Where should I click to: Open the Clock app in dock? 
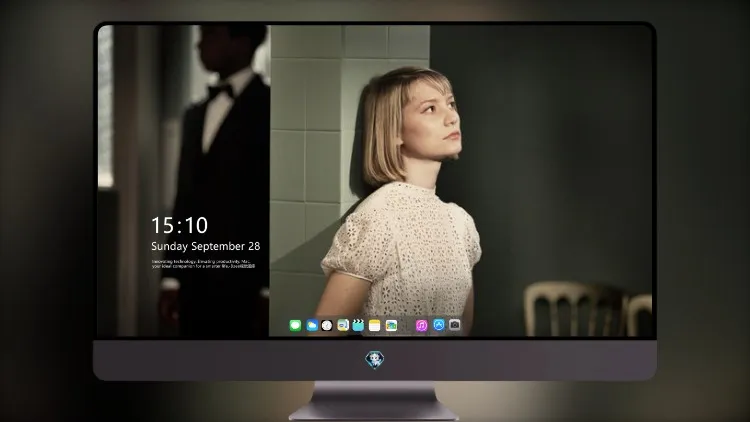pos(327,325)
